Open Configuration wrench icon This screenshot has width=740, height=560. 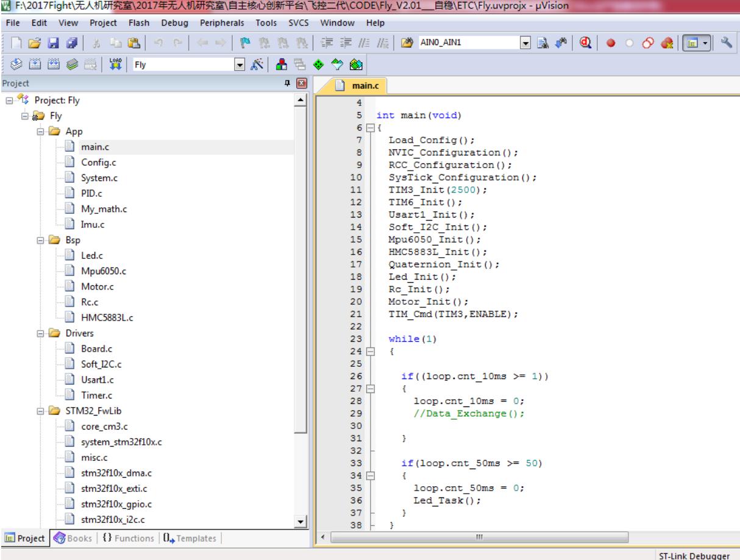tap(727, 44)
